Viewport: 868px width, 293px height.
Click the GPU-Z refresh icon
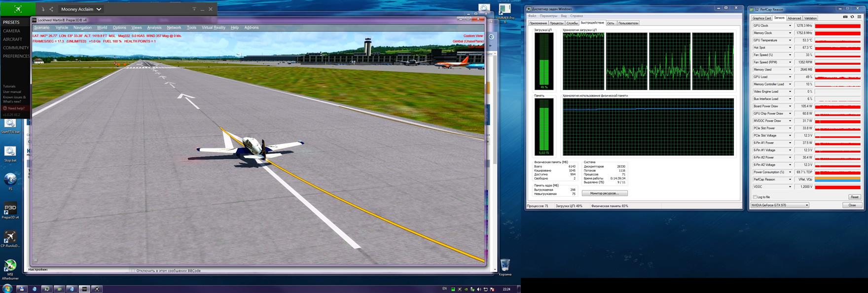pos(852,17)
